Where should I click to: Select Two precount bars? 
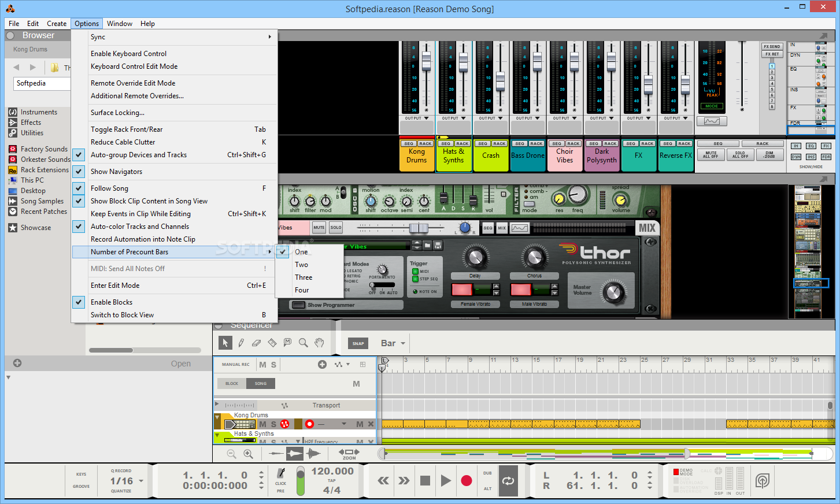click(310, 265)
